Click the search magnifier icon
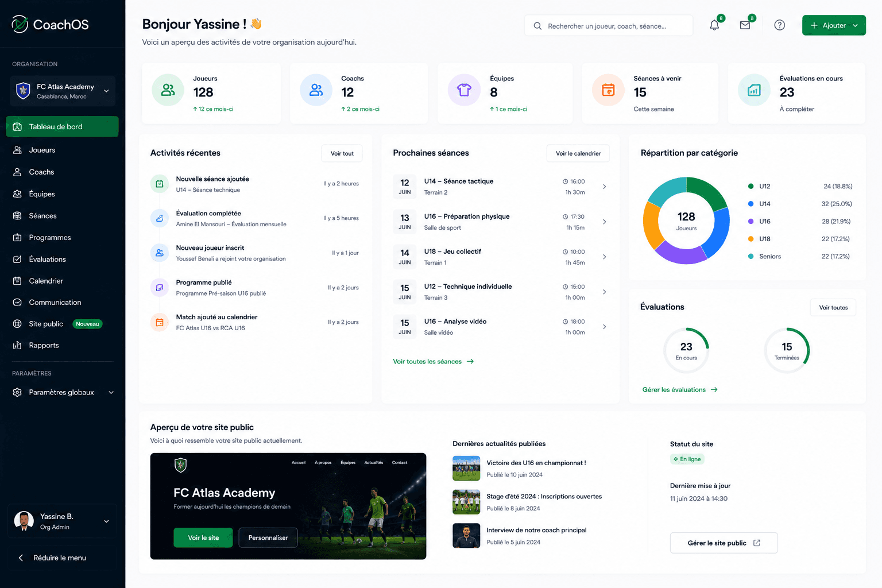Viewport: 882px width, 588px height. pos(537,26)
